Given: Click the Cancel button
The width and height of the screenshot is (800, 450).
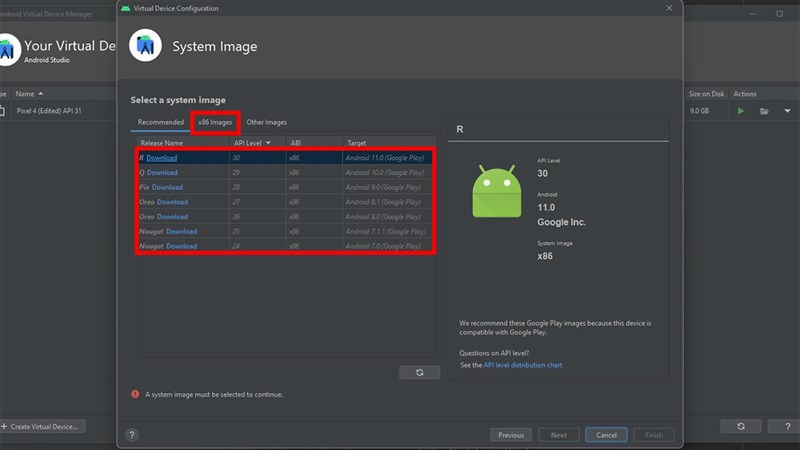Looking at the screenshot, I should [x=606, y=435].
